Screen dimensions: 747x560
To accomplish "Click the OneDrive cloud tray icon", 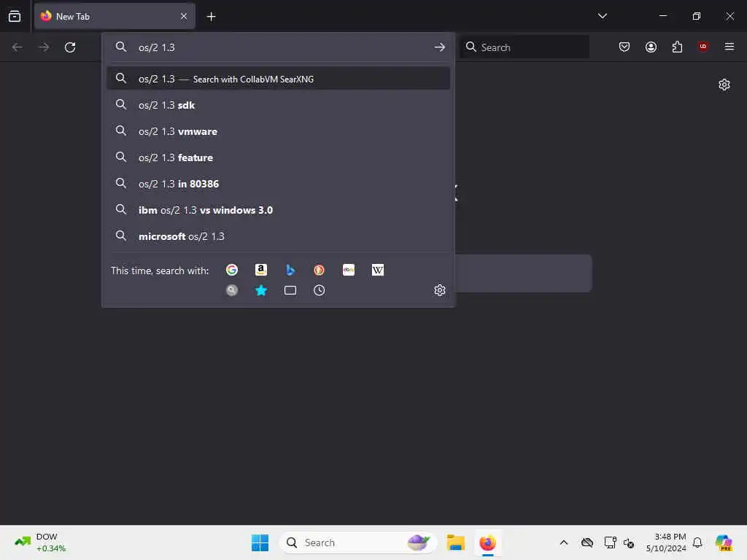I will tap(587, 542).
